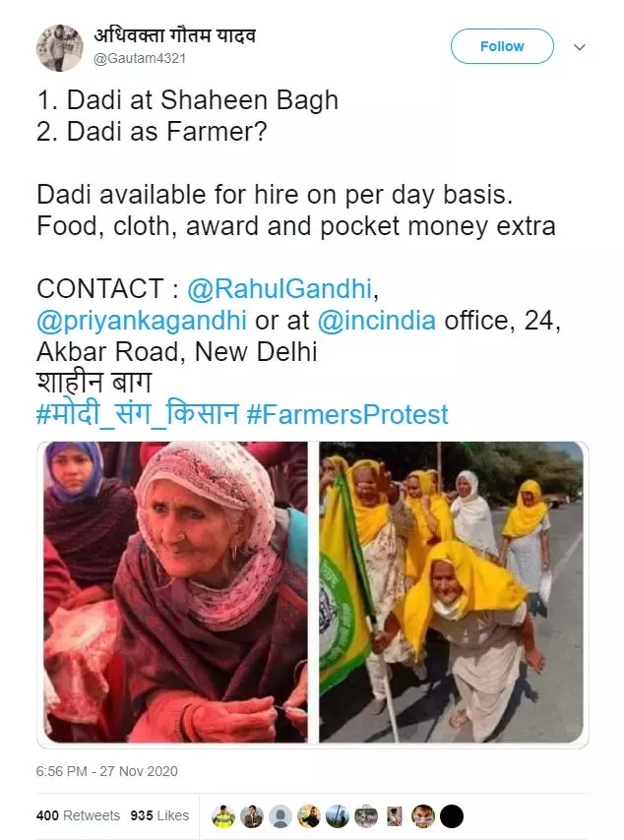Click the 6:56 PM - 27 Nov 2020 timestamp

[x=106, y=771]
